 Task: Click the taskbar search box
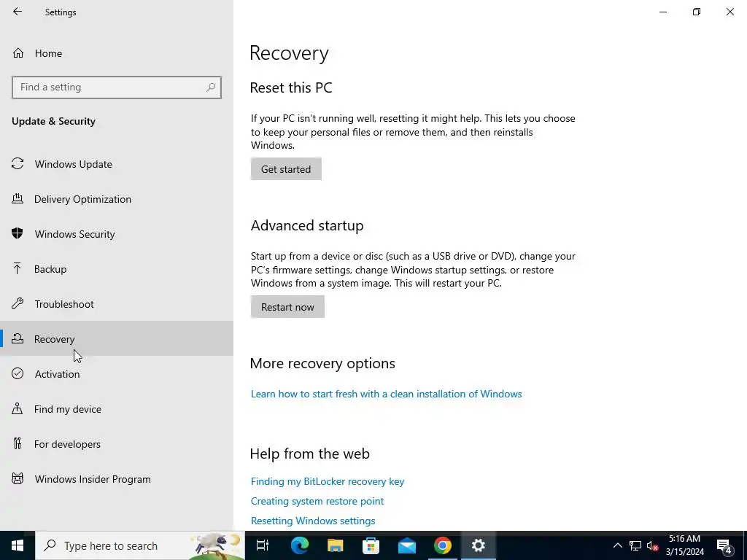pos(140,545)
